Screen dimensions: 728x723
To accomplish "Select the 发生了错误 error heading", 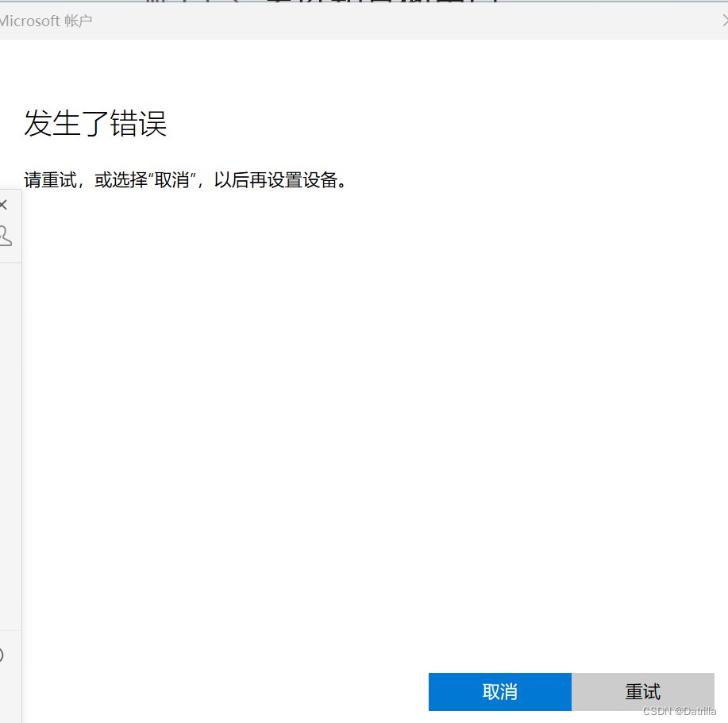I will pos(94,125).
